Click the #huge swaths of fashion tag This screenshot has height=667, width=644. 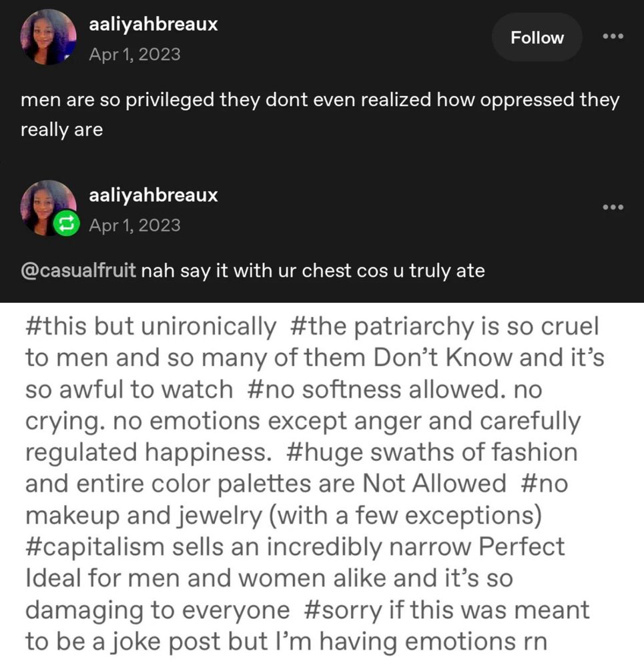pos(431,452)
